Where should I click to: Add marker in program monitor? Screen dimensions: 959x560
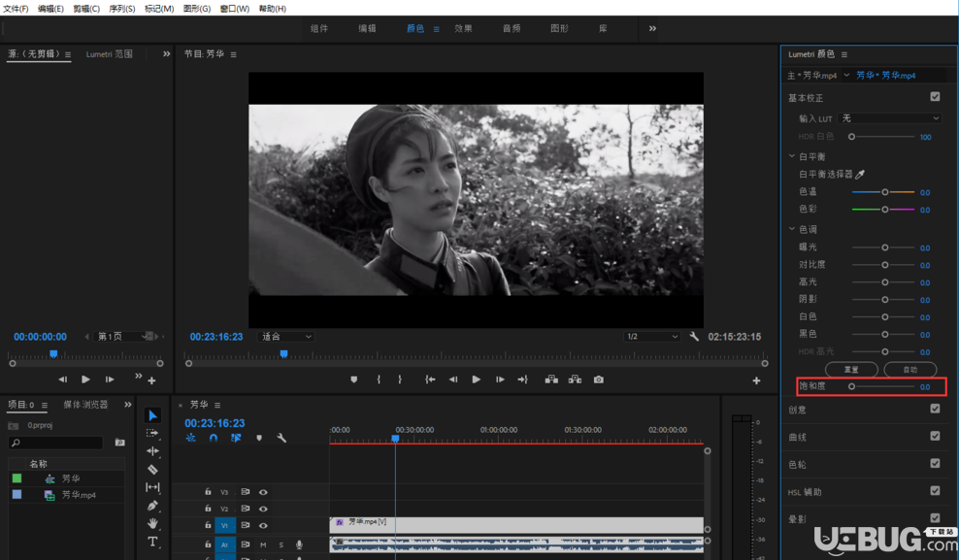[x=353, y=379]
